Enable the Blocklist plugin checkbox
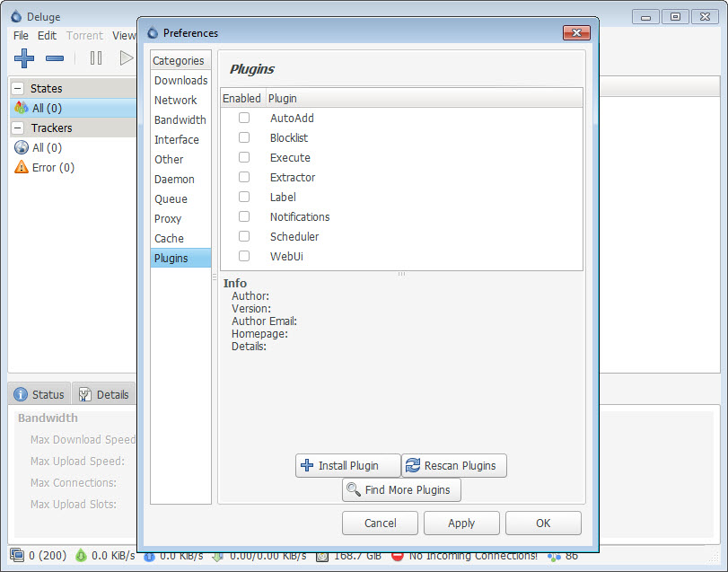728x572 pixels. click(244, 137)
